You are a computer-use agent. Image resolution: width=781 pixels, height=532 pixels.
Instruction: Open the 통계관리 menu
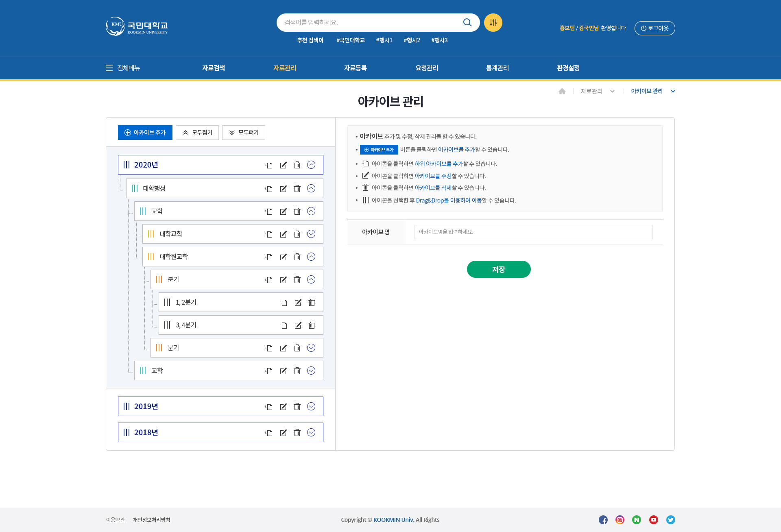click(496, 68)
